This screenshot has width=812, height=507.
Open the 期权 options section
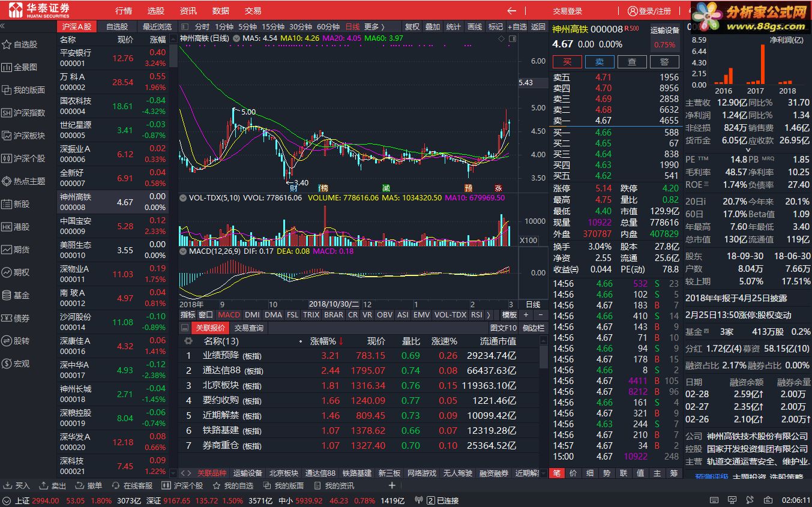[16, 272]
